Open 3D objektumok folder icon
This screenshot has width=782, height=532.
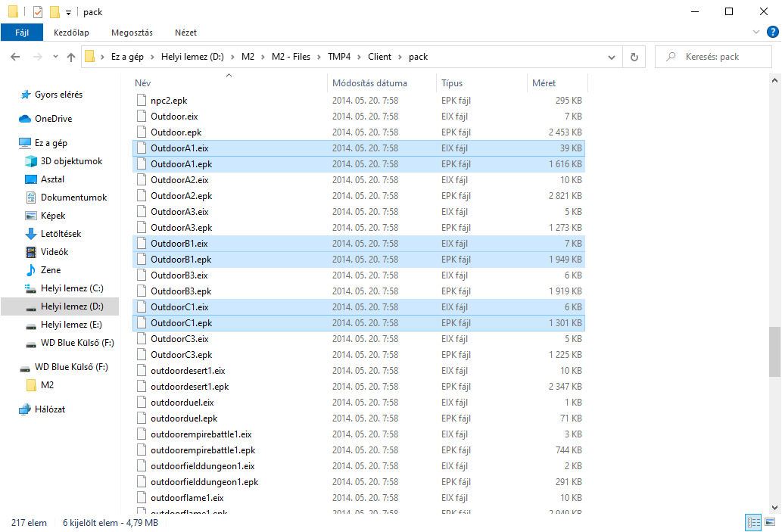(31, 161)
